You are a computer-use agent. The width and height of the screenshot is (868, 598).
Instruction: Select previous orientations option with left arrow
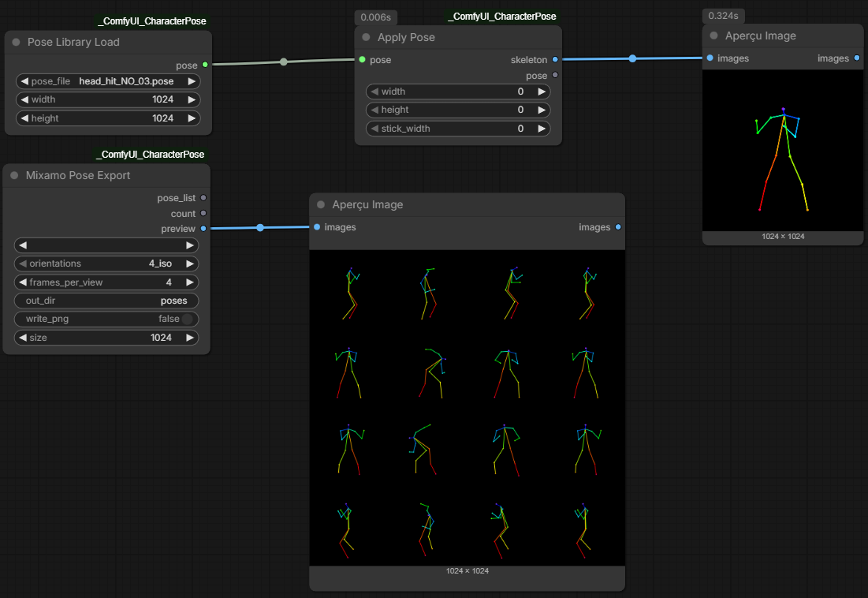click(23, 263)
